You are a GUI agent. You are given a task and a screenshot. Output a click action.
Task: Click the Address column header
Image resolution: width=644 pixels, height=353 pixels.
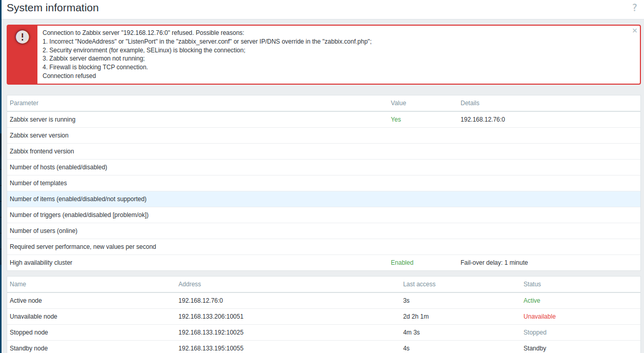click(x=190, y=284)
